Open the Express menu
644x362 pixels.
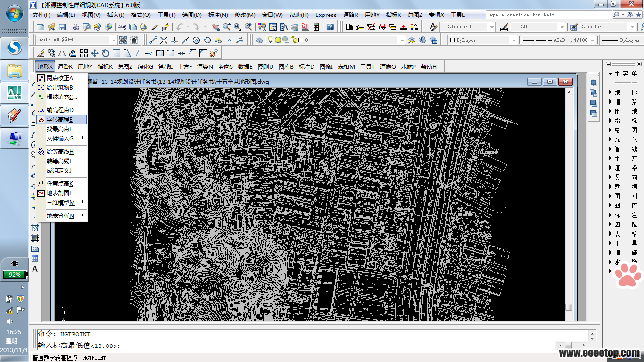(x=326, y=15)
